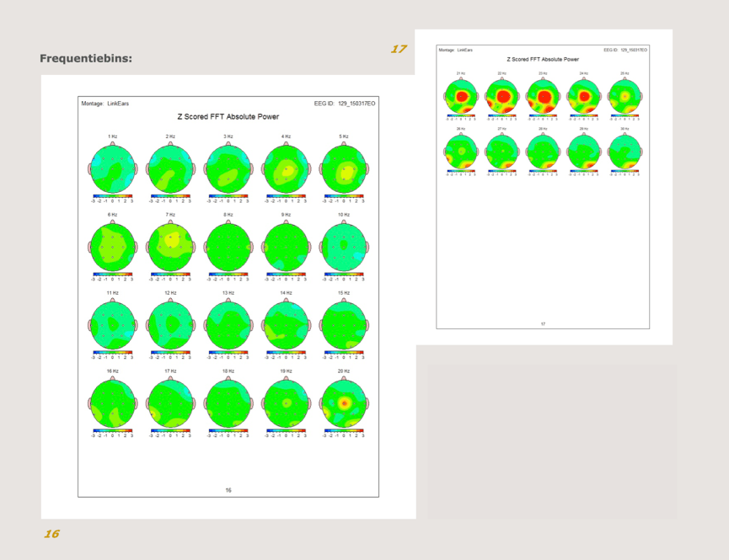Select the 19 Hz head map

(x=286, y=403)
